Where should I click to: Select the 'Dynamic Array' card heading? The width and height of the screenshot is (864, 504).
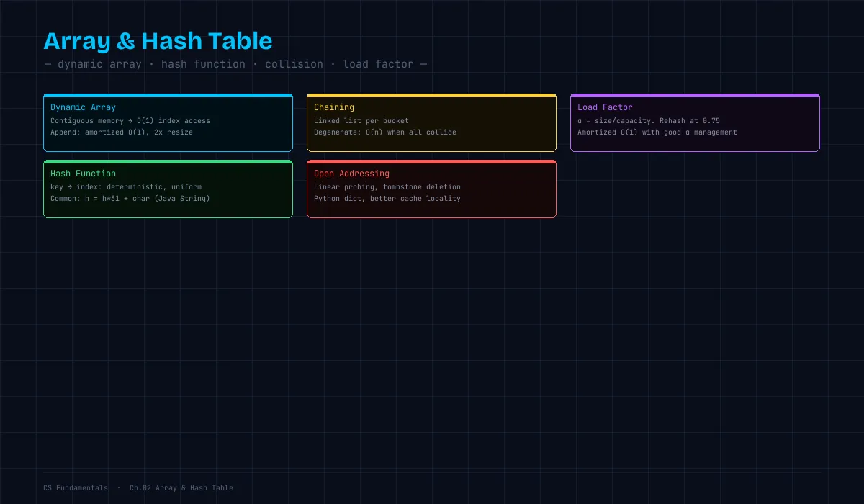click(x=83, y=107)
